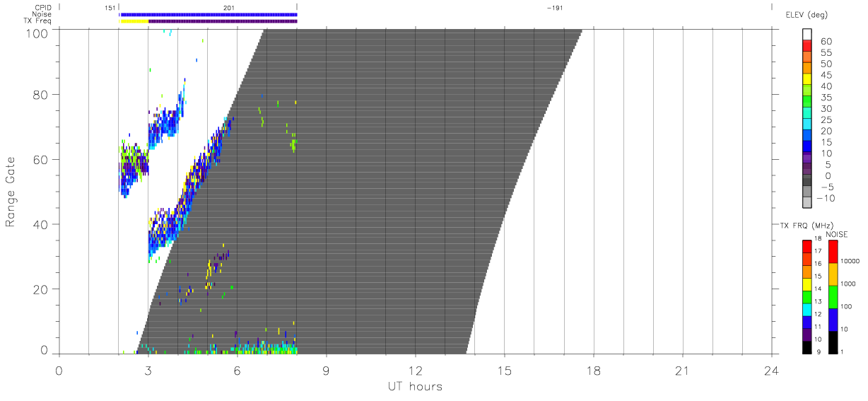Click Range Gate tick label 80

(x=40, y=94)
